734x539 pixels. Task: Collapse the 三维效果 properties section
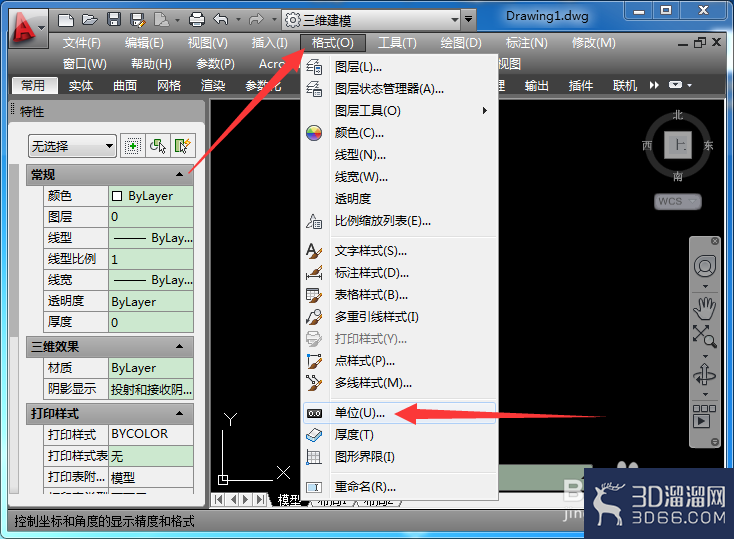tap(179, 347)
